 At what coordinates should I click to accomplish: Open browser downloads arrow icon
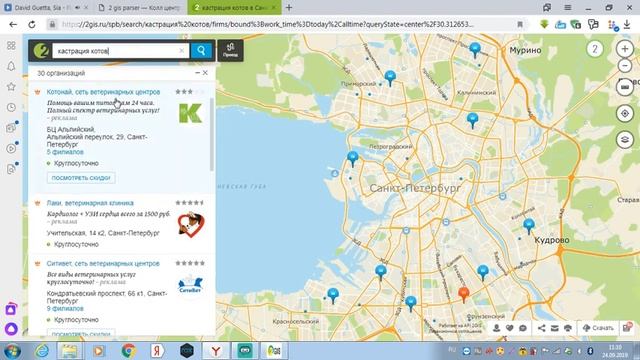pos(627,24)
